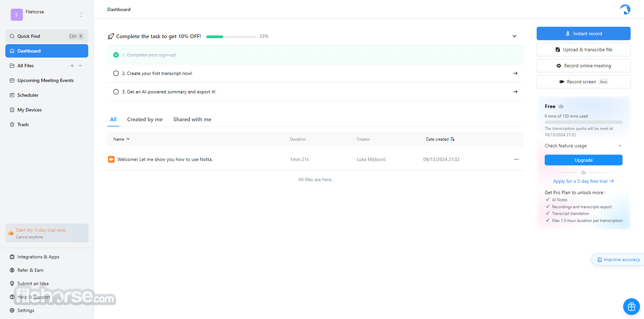Viewport: 644px width, 319px height.
Task: Open arrow for 'Create your first transcript'
Action: click(x=515, y=73)
